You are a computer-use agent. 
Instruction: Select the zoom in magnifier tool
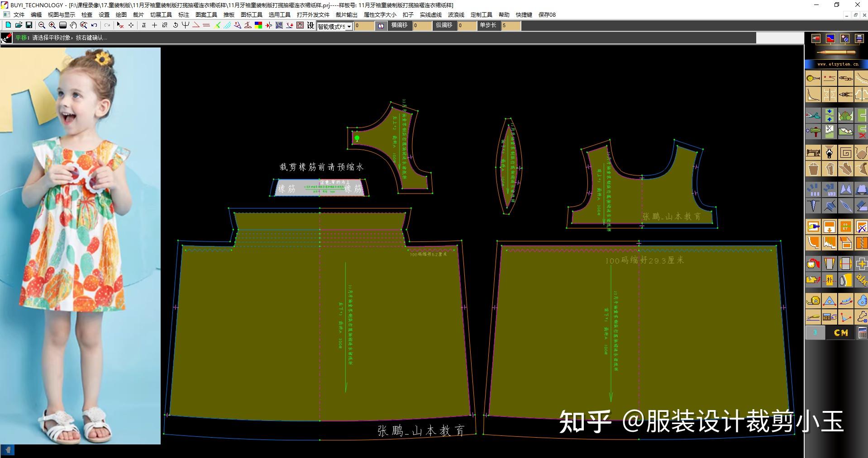pos(52,25)
